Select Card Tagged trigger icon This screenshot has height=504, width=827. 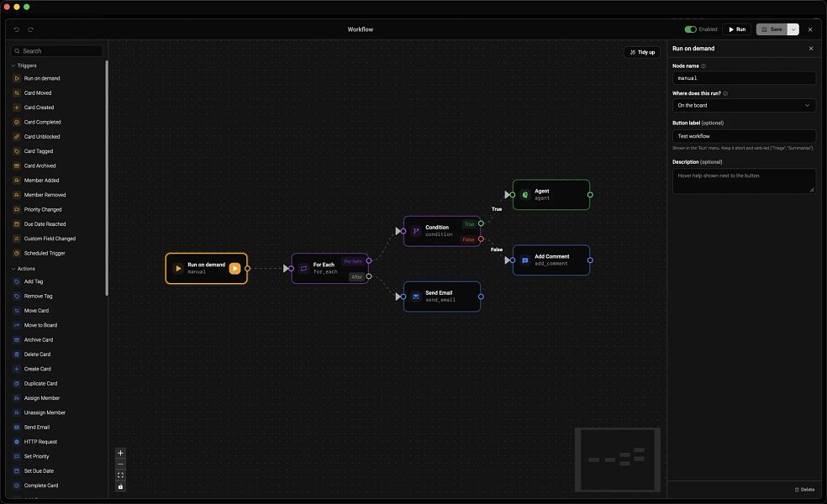click(17, 151)
